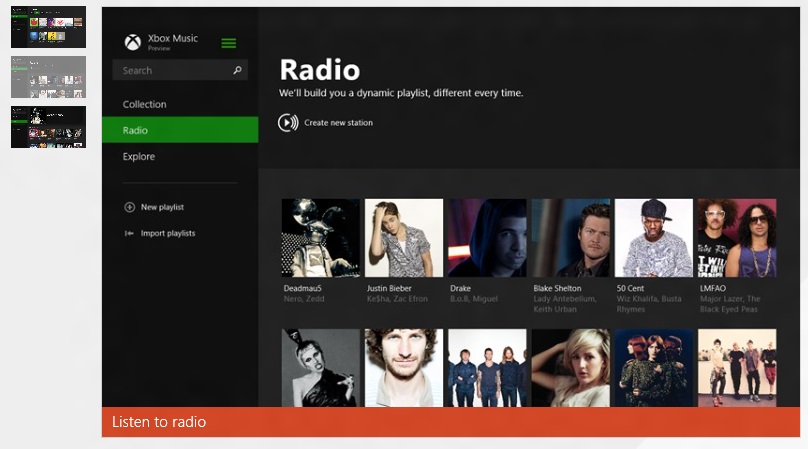Click the New playlist label

[x=162, y=207]
